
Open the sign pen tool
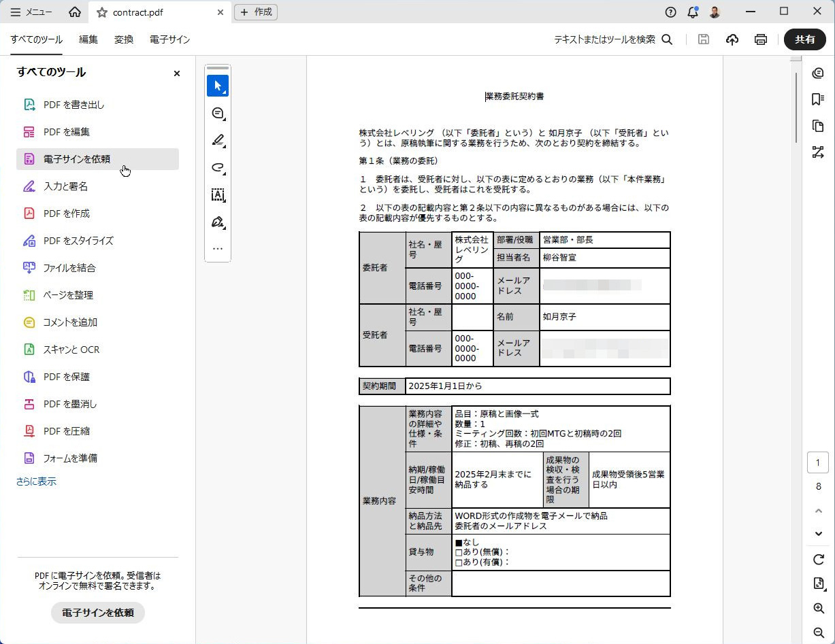[218, 222]
